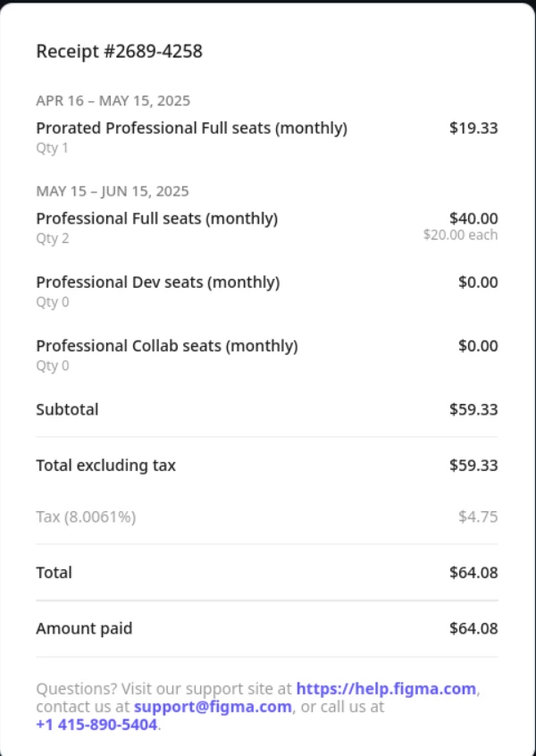Click the +1 415-890-5404 phone link
536x756 pixels.
(x=96, y=725)
